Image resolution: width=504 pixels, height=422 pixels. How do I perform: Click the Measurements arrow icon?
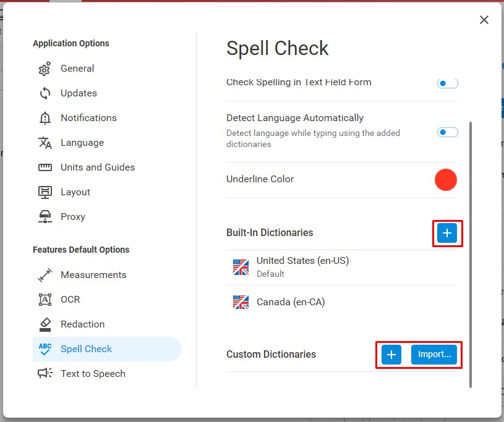point(45,275)
